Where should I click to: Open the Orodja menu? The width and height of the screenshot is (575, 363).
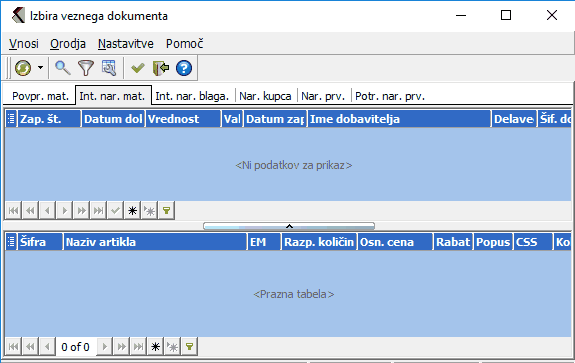point(68,44)
